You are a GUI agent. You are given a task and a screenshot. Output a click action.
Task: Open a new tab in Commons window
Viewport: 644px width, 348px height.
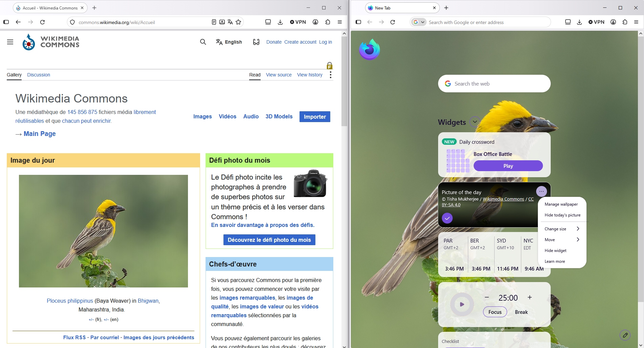point(94,8)
